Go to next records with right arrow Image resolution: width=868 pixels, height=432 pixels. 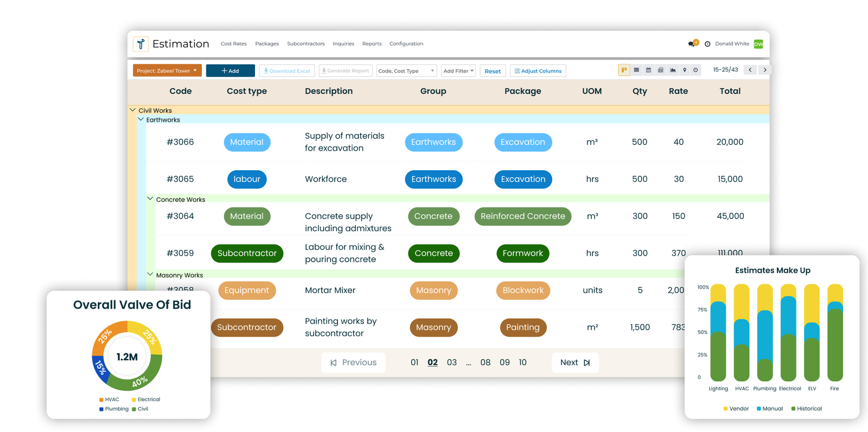(765, 70)
